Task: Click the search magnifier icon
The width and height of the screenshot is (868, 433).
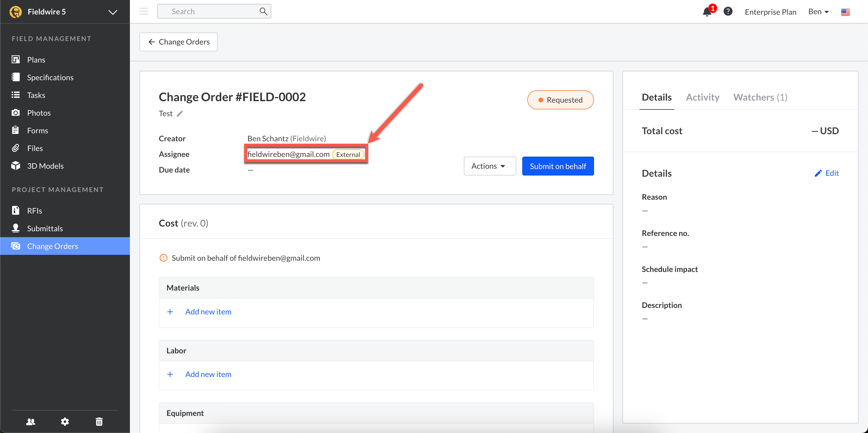Action: [x=263, y=12]
